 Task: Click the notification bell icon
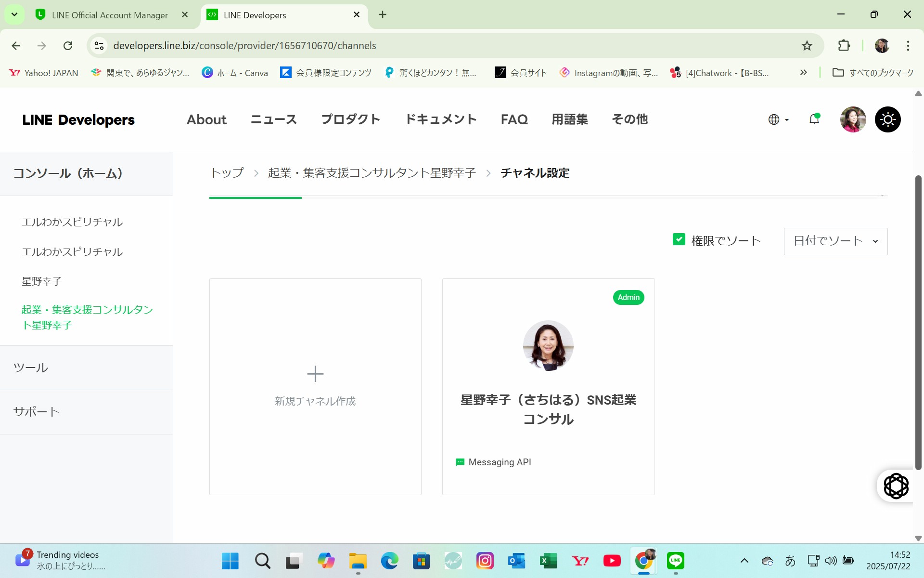tap(814, 119)
